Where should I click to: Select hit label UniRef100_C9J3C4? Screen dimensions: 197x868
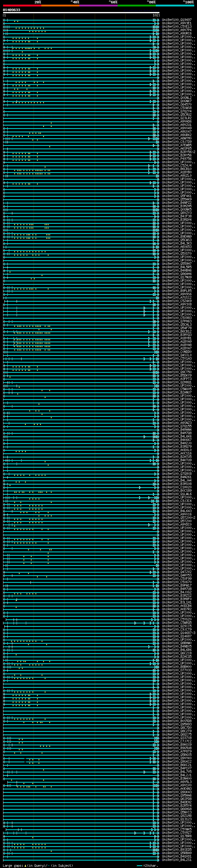coord(177,501)
